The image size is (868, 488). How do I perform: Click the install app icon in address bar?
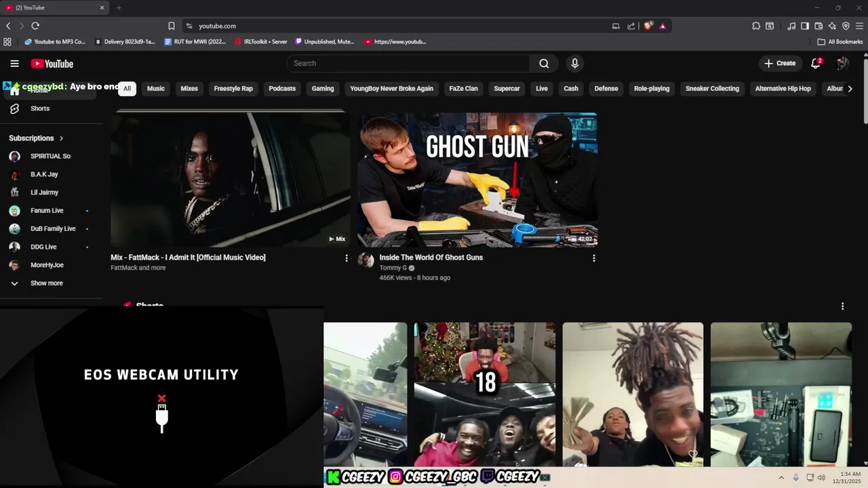pos(616,26)
